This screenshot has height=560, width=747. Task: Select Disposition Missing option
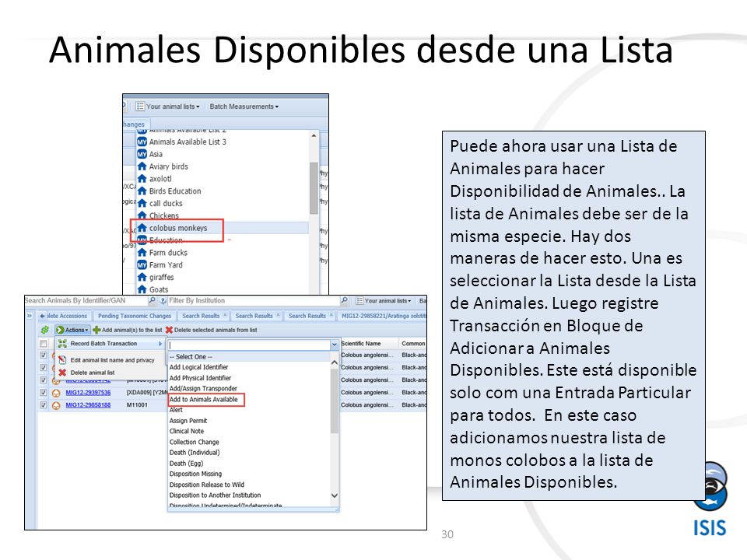click(x=195, y=474)
